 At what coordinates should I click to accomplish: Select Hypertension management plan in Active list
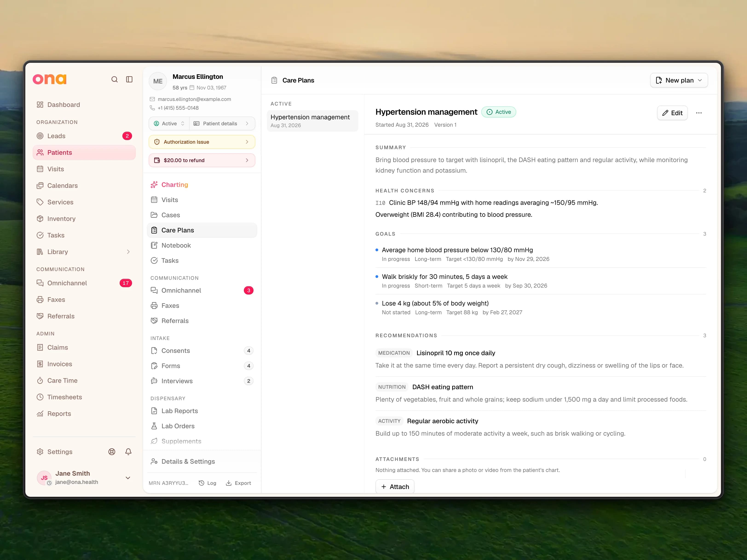[x=312, y=121]
